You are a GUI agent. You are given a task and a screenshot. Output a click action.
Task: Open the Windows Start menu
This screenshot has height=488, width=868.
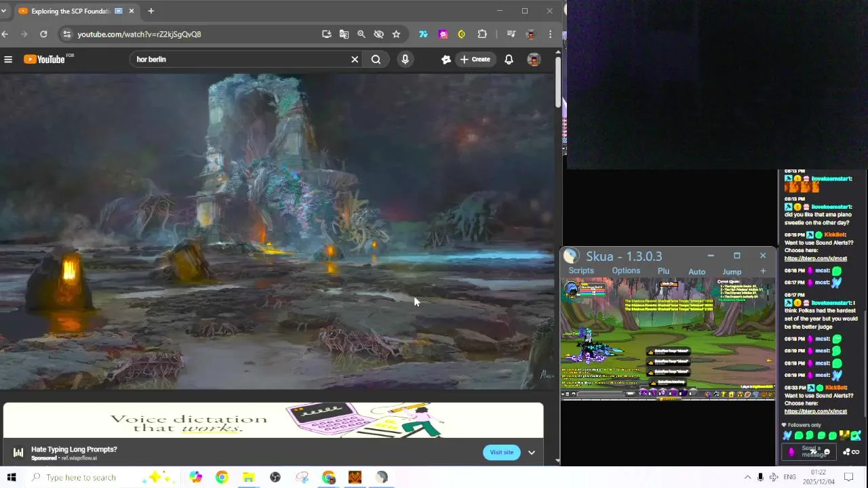point(12,477)
